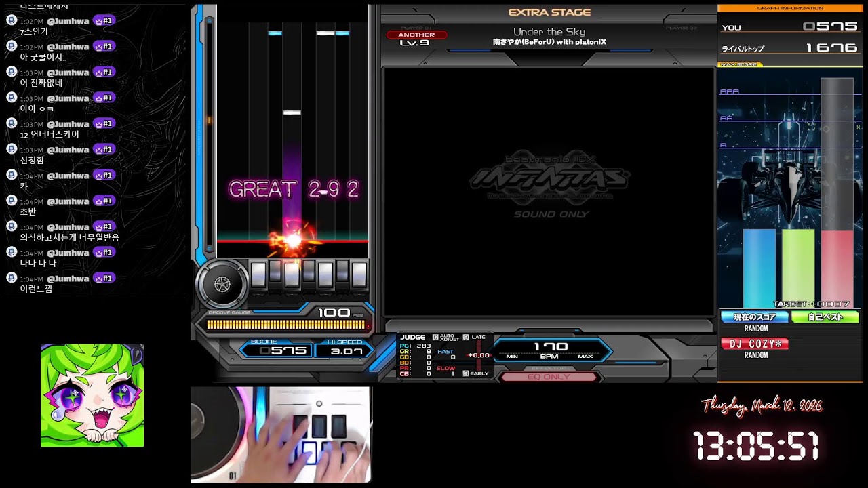This screenshot has width=868, height=488.
Task: Click the chat message 아아 ㅇㅋ
Action: coord(37,108)
